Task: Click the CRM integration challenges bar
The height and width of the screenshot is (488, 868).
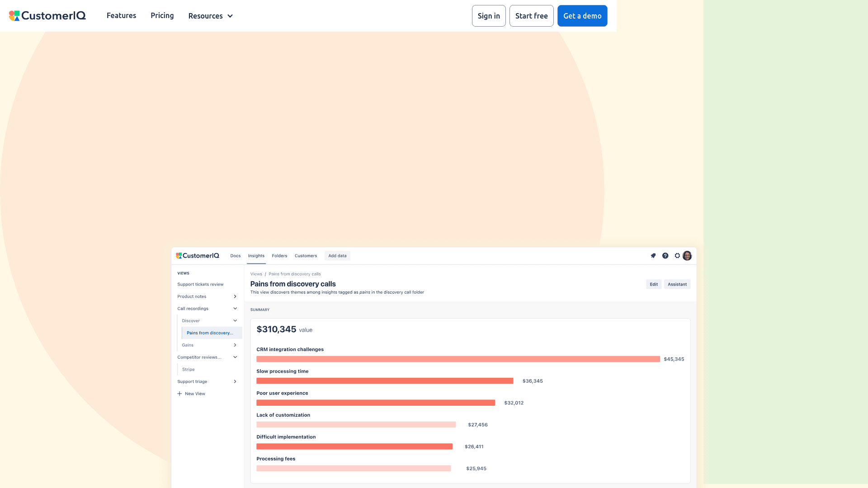Action: pyautogui.click(x=458, y=359)
